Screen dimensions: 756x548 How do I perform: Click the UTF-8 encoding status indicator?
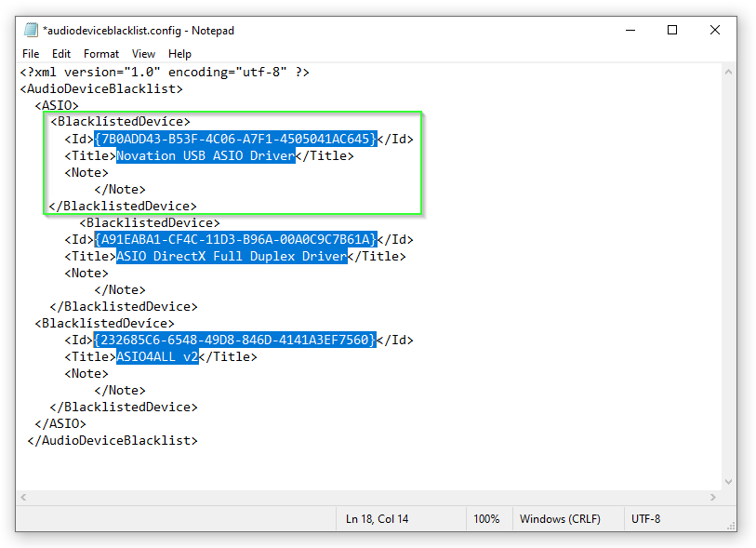[645, 519]
